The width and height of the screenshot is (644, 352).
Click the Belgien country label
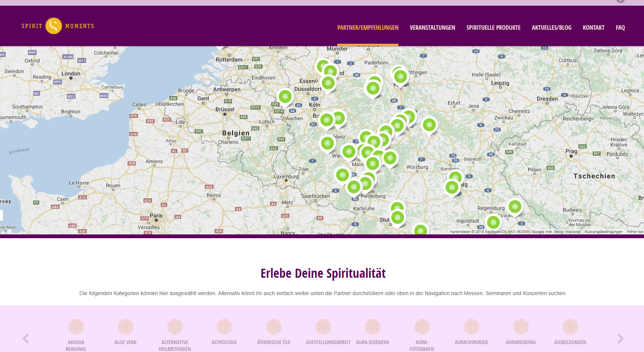236,133
